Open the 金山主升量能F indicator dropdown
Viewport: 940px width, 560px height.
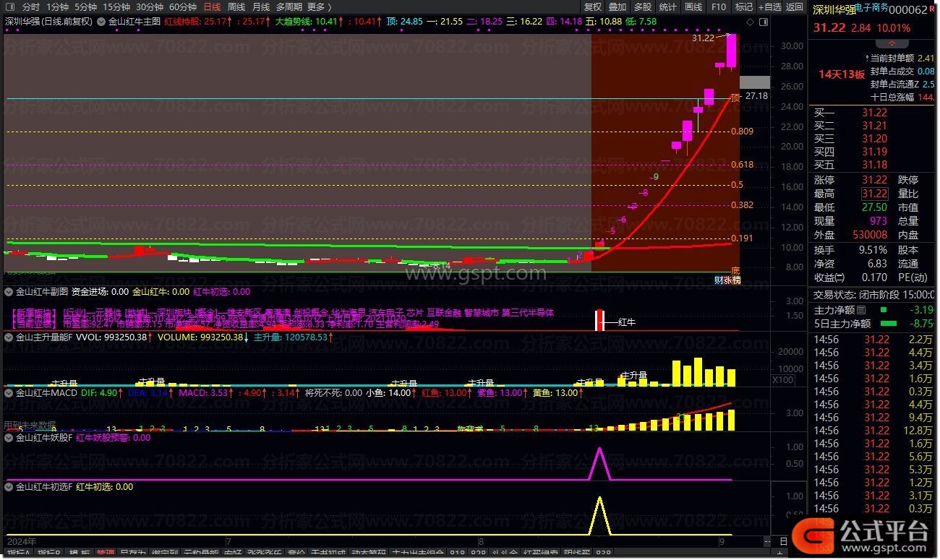[9, 337]
